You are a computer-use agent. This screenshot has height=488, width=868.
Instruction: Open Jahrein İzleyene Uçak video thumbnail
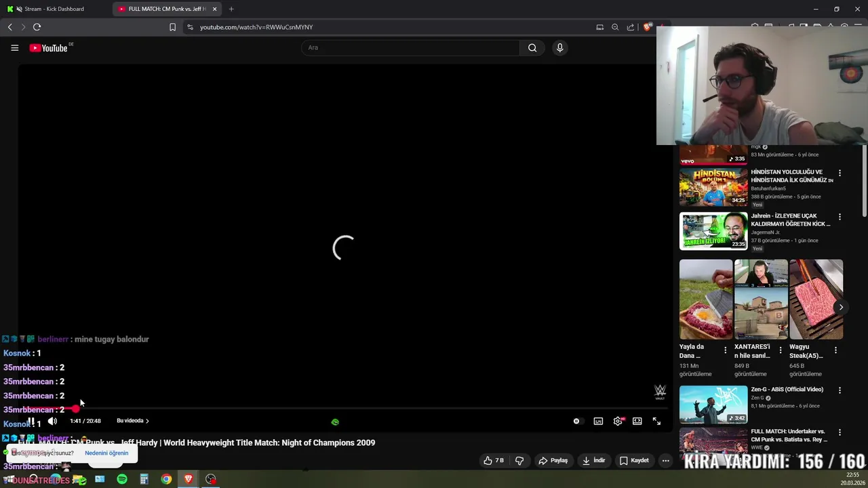(713, 231)
